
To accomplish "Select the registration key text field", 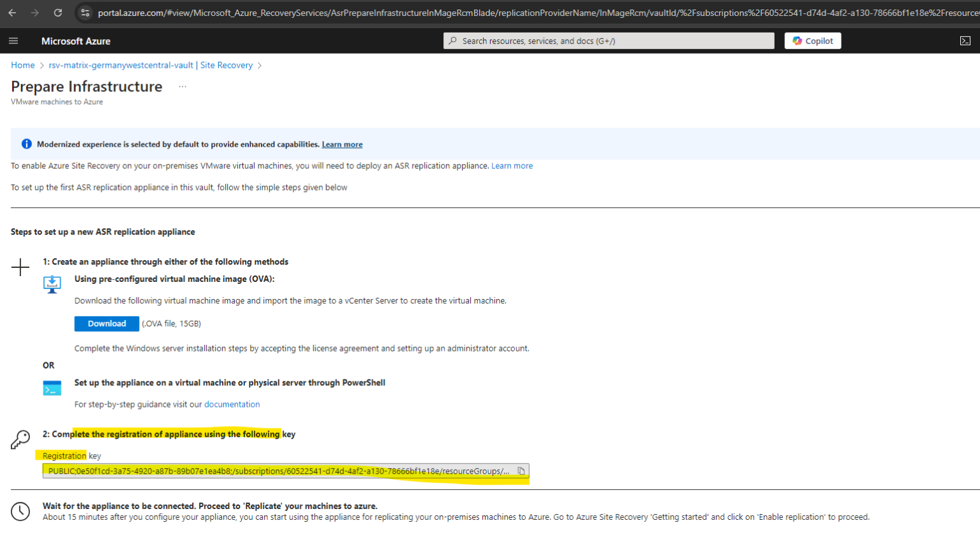I will 274,471.
